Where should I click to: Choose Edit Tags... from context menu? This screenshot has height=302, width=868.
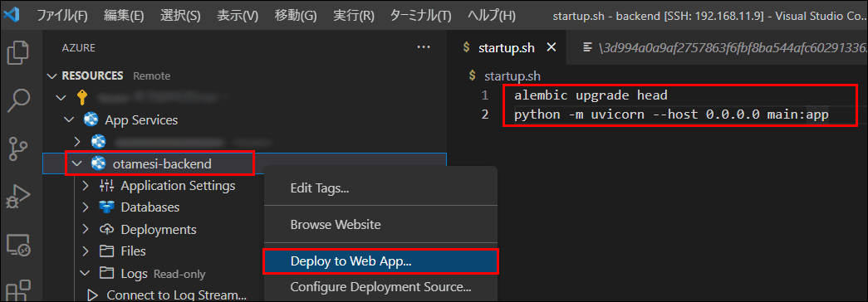click(x=381, y=188)
